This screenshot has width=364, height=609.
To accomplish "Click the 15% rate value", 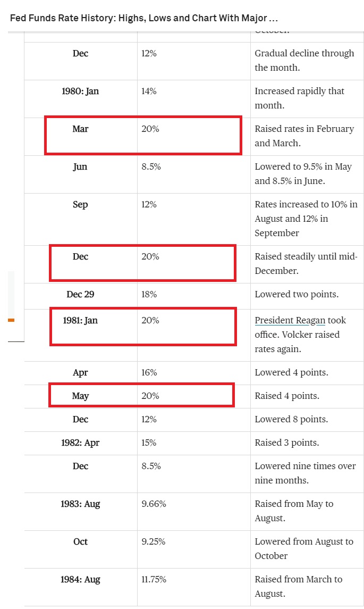I will pos(149,443).
